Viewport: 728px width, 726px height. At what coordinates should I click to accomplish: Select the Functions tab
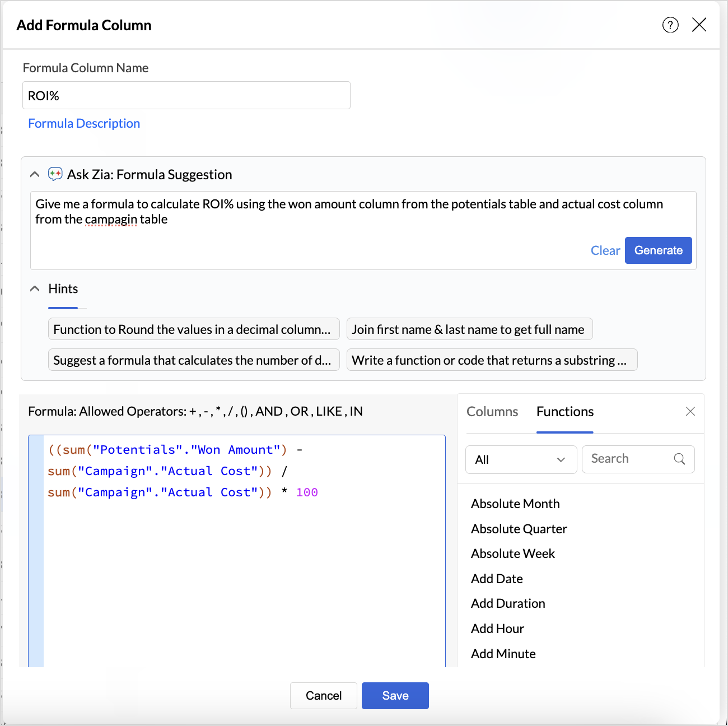tap(564, 412)
